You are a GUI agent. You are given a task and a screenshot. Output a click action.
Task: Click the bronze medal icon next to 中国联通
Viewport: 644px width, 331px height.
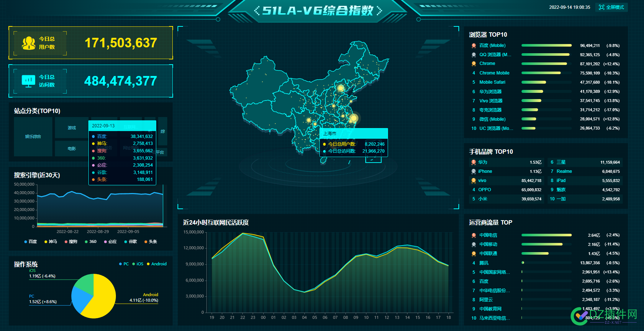[474, 254]
